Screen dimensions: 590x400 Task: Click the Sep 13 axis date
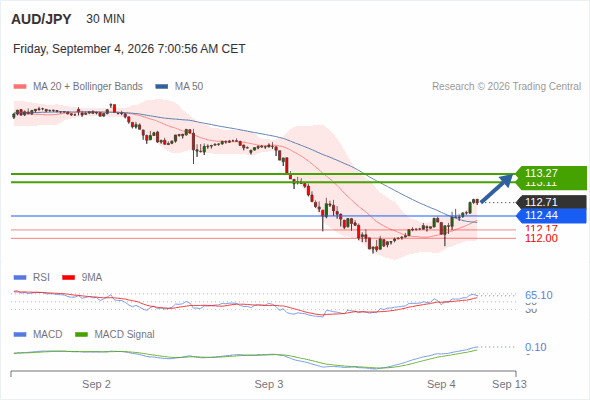pyautogui.click(x=509, y=384)
